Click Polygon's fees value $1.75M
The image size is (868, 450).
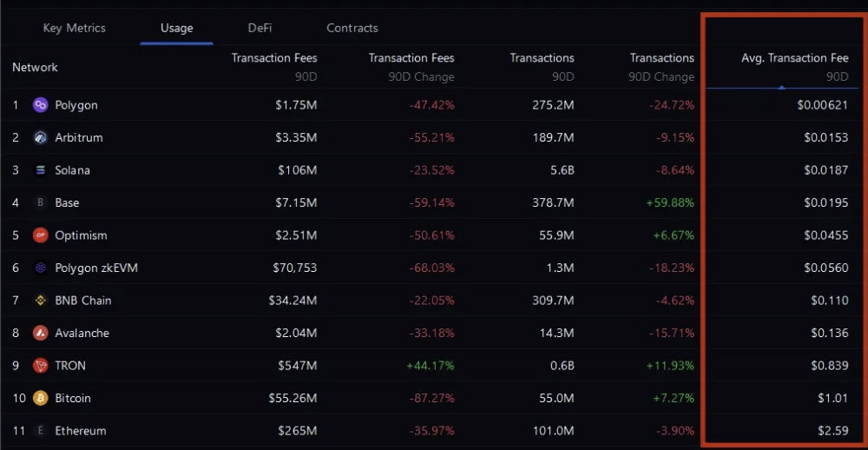click(296, 105)
